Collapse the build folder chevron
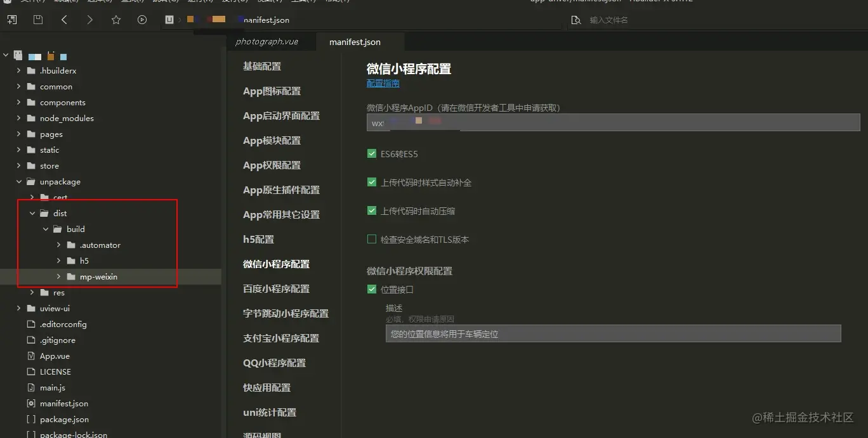 [46, 229]
